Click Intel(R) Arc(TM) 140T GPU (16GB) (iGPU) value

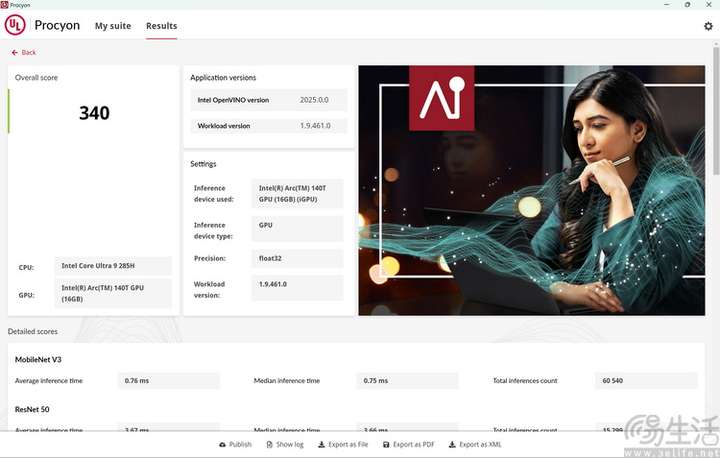[297, 194]
